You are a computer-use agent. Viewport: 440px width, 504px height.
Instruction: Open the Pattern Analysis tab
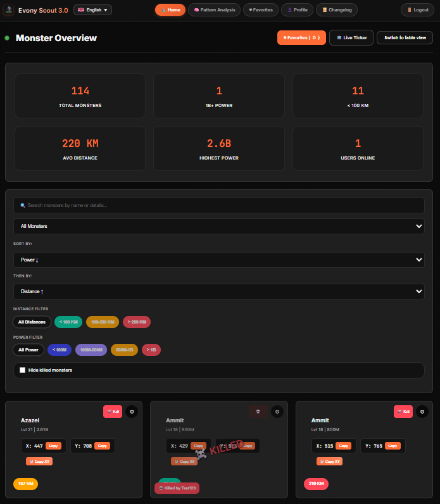pos(215,10)
